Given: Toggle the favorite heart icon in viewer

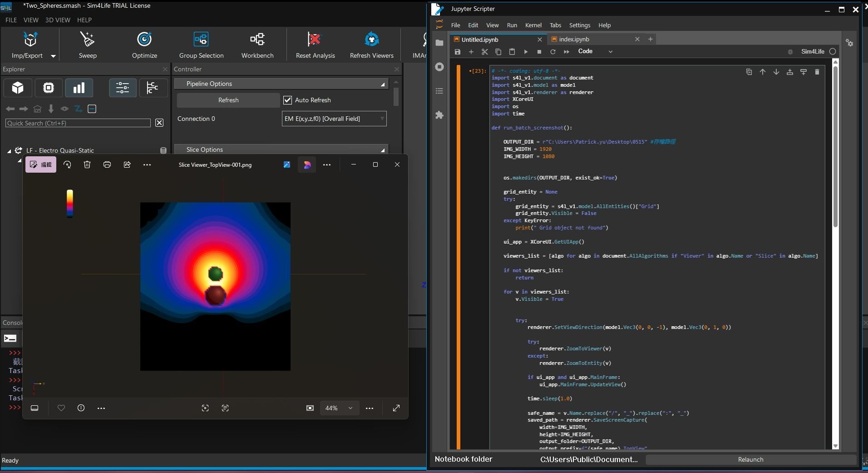Looking at the screenshot, I should tap(61, 408).
